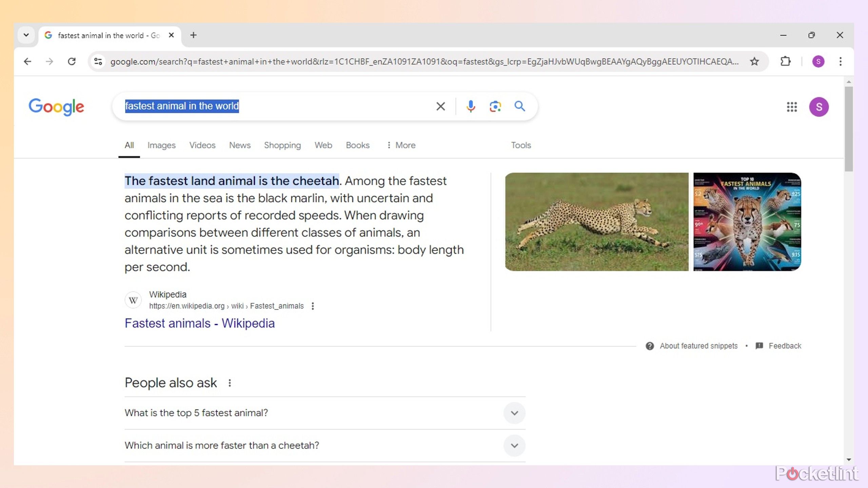
Task: Click the user profile avatar icon
Action: click(819, 107)
